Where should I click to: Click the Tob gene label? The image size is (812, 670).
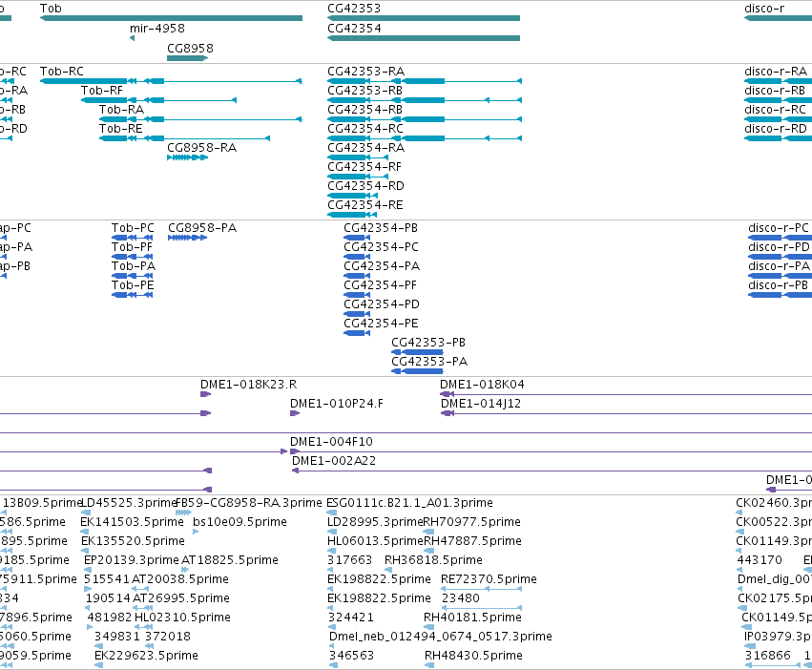click(51, 9)
